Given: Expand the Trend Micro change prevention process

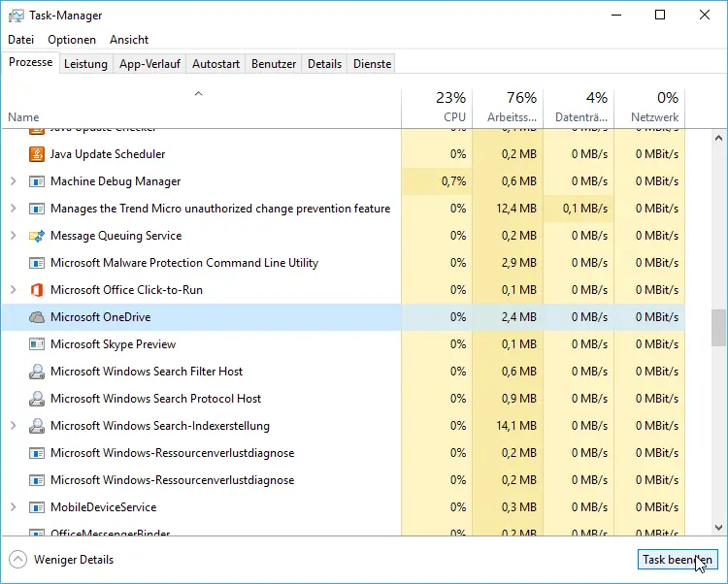Looking at the screenshot, I should tap(14, 209).
